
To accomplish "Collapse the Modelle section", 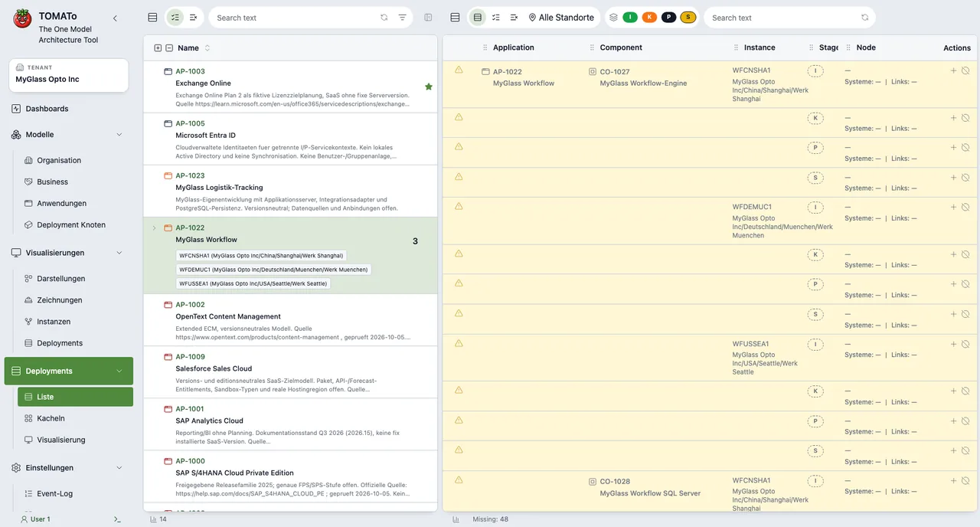I will click(x=119, y=135).
